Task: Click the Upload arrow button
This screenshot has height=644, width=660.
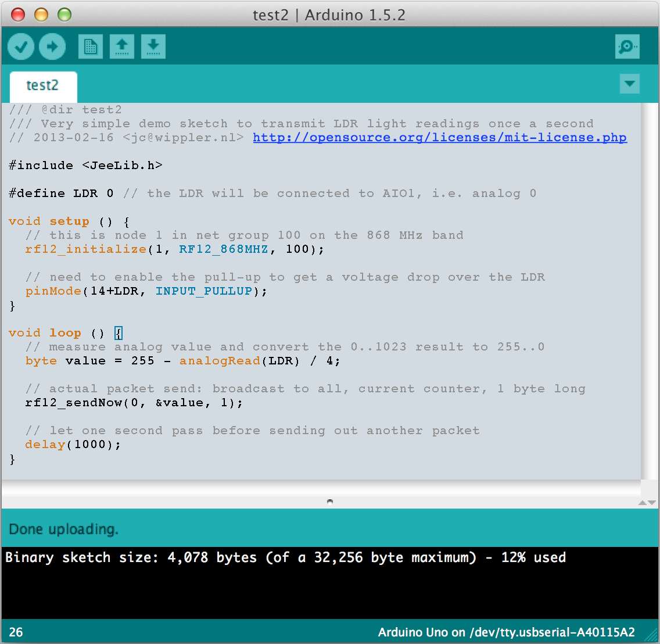Action: point(52,46)
